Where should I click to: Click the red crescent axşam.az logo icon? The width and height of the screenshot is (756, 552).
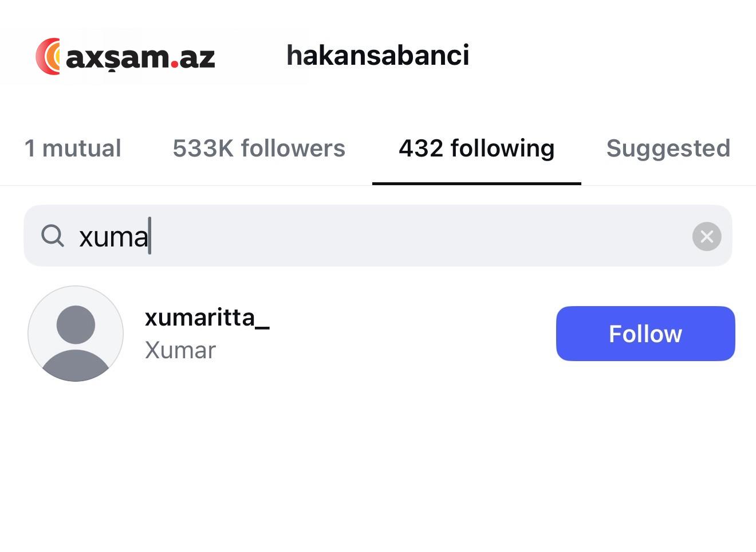(48, 56)
